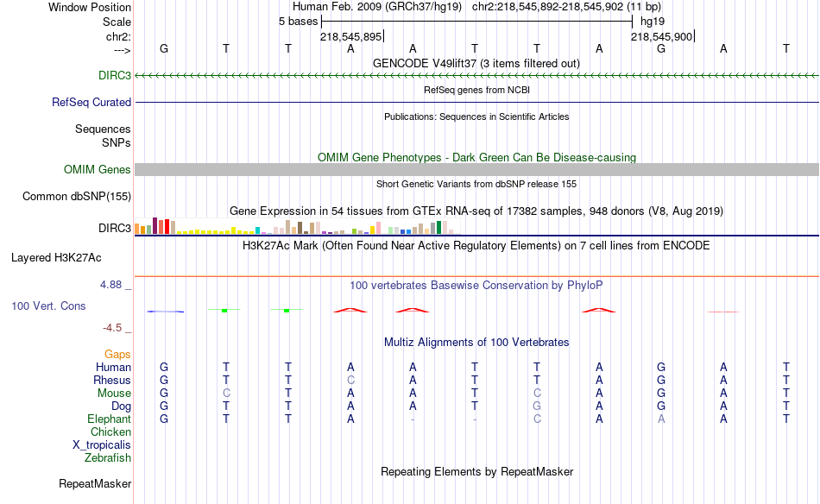Click the GTEx Gene Expression track title
Image resolution: width=820 pixels, height=504 pixels.
pos(476,211)
